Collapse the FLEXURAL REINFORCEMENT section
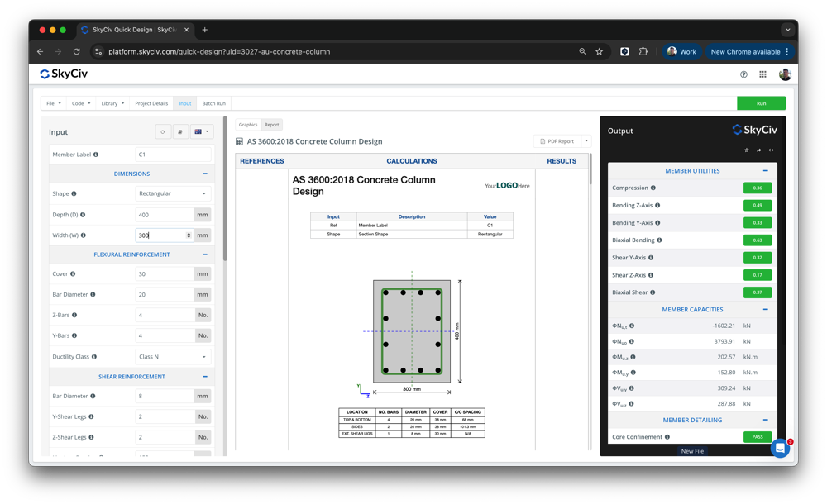The height and width of the screenshot is (504, 827). (x=204, y=254)
